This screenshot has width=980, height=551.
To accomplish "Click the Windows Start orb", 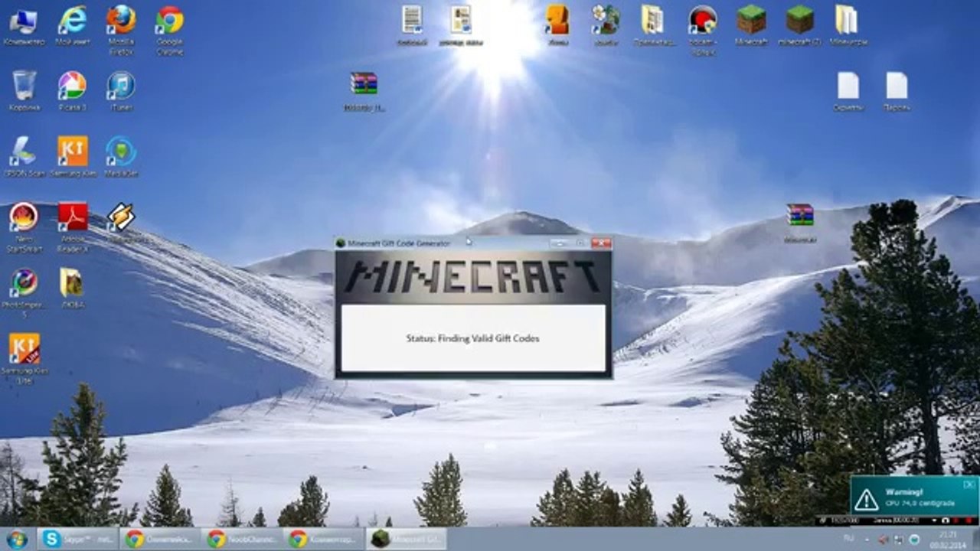I will click(16, 539).
